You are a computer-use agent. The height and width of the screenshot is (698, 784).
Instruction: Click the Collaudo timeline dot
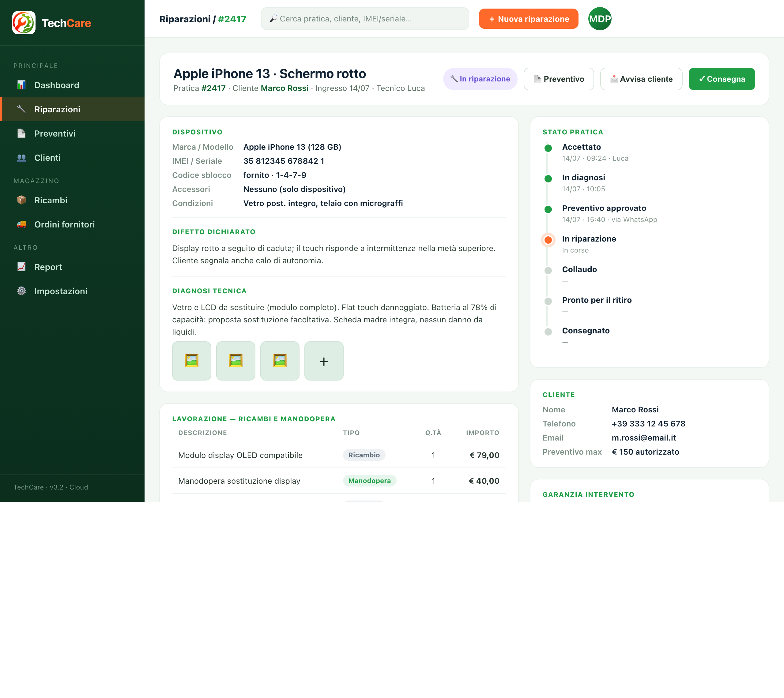coord(548,271)
